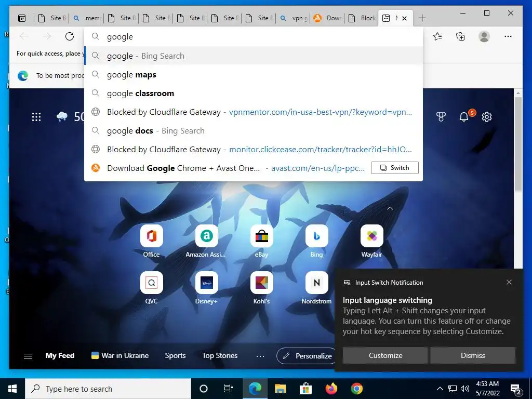Switch to the 'mem' search tab

pyautogui.click(x=87, y=18)
